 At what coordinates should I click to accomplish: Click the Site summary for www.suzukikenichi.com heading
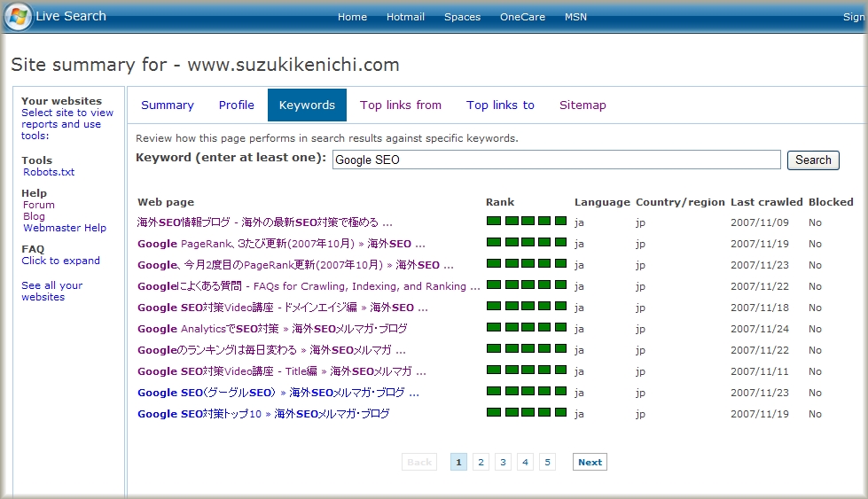(x=205, y=65)
